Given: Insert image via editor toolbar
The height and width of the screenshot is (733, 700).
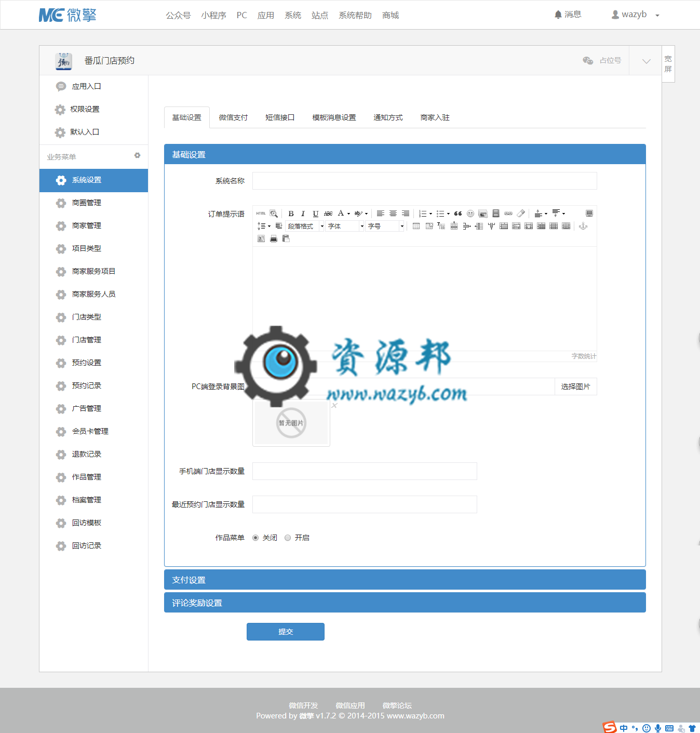Looking at the screenshot, I should click(x=483, y=214).
